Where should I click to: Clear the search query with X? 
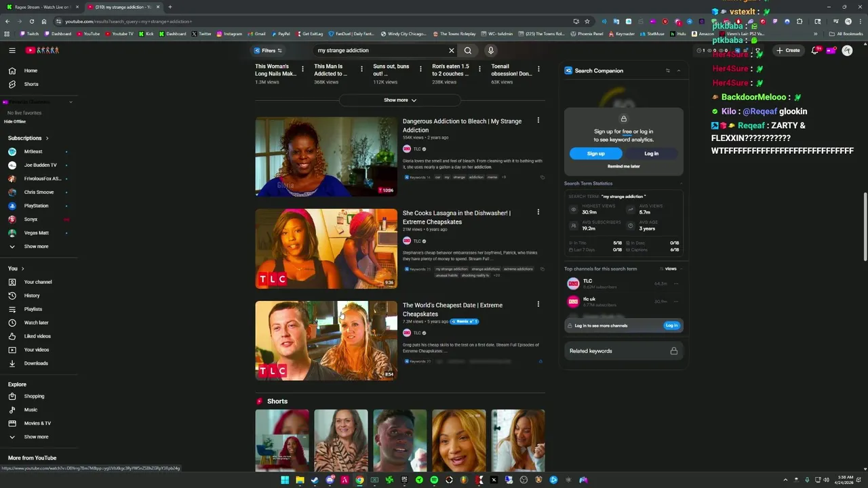[451, 50]
